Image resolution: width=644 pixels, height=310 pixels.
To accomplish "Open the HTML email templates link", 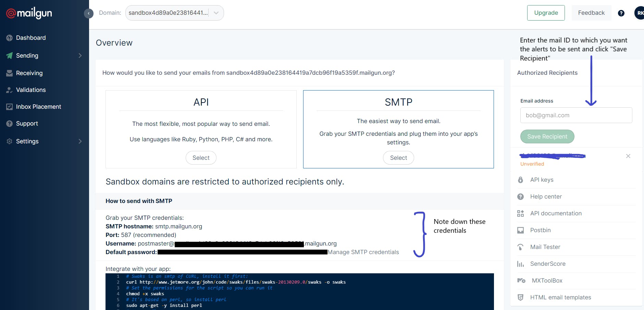I will [560, 297].
